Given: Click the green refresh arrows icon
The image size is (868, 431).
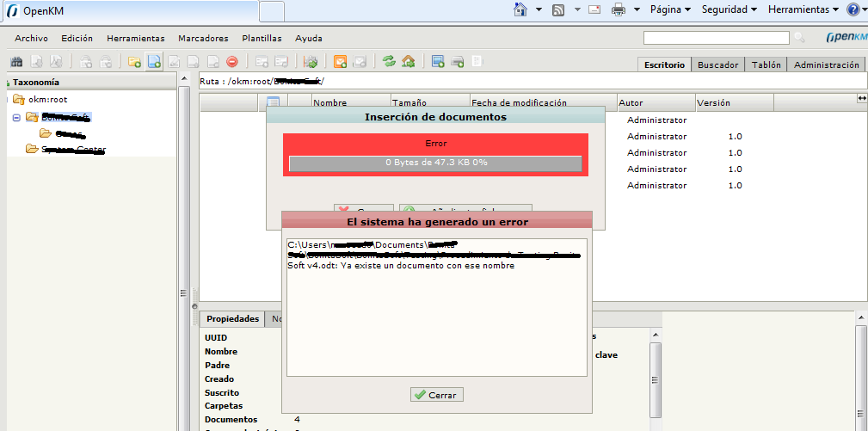Looking at the screenshot, I should tap(389, 61).
